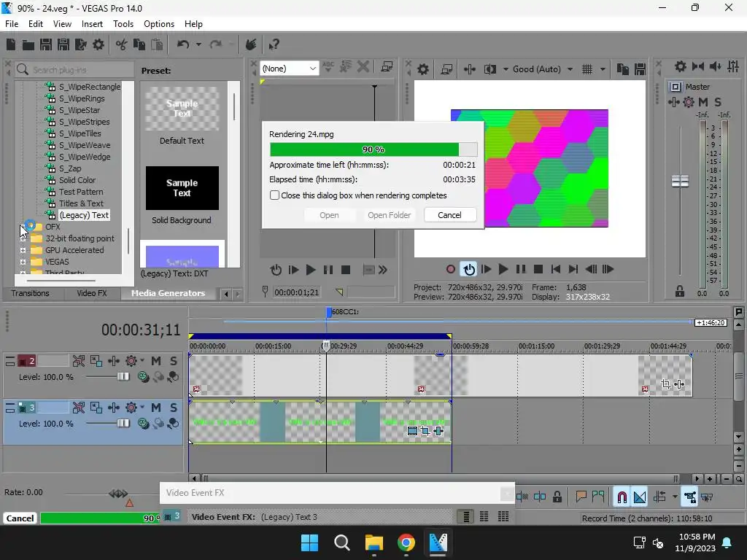Switch to the Transitions tab
Screen dimensions: 747x560
[x=30, y=293]
